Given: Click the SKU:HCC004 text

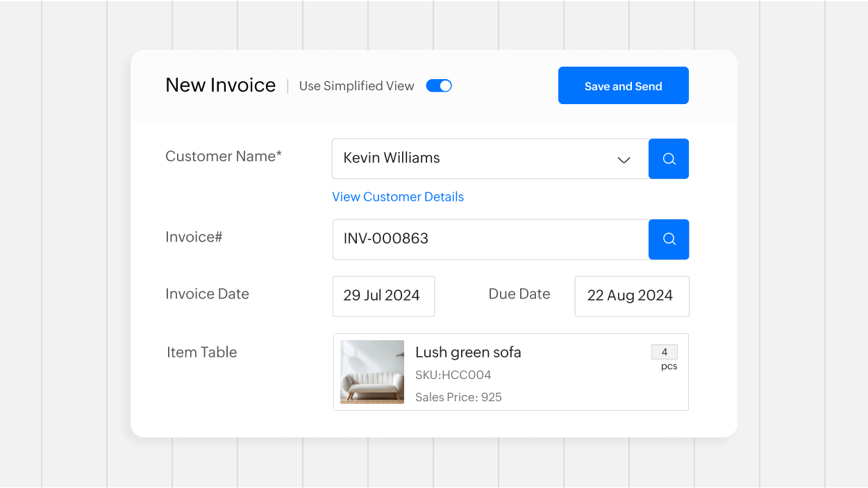Looking at the screenshot, I should click(x=453, y=376).
